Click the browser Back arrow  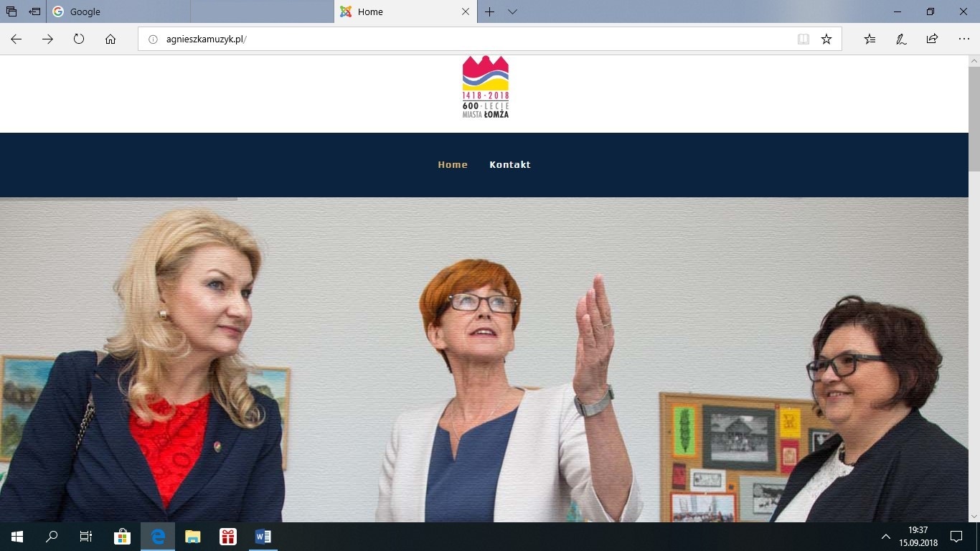pyautogui.click(x=16, y=39)
